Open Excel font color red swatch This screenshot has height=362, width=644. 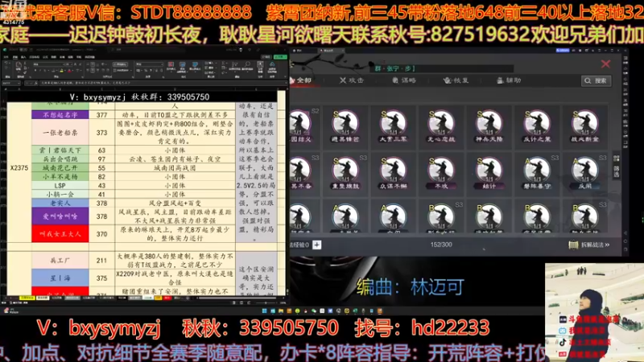click(x=69, y=71)
